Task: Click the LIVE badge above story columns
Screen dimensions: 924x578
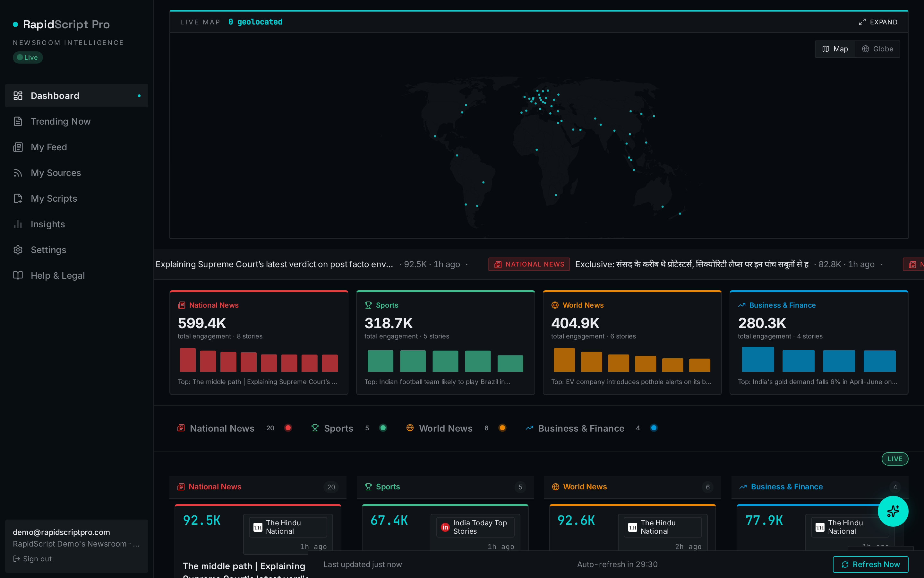Action: tap(894, 459)
